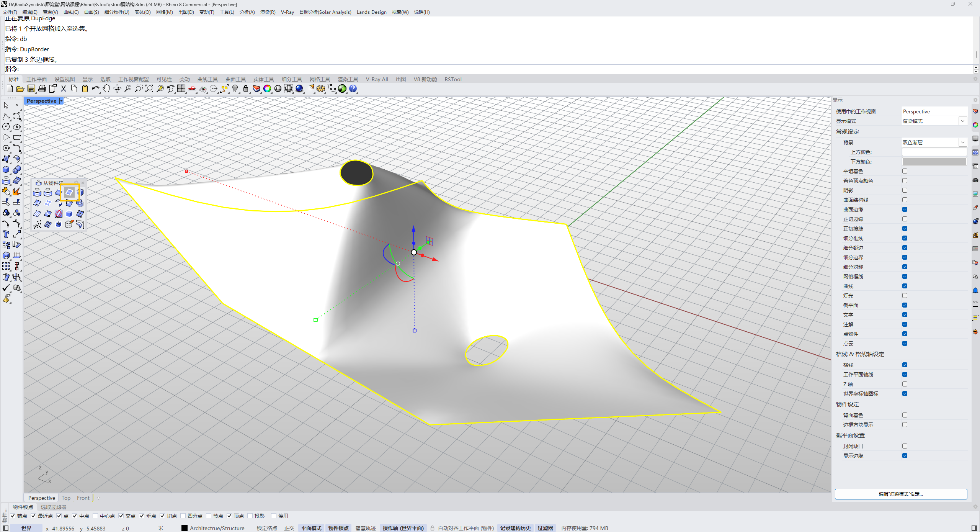Click the highlighted DupBorder tool icon
This screenshot has height=532, width=980.
click(69, 192)
